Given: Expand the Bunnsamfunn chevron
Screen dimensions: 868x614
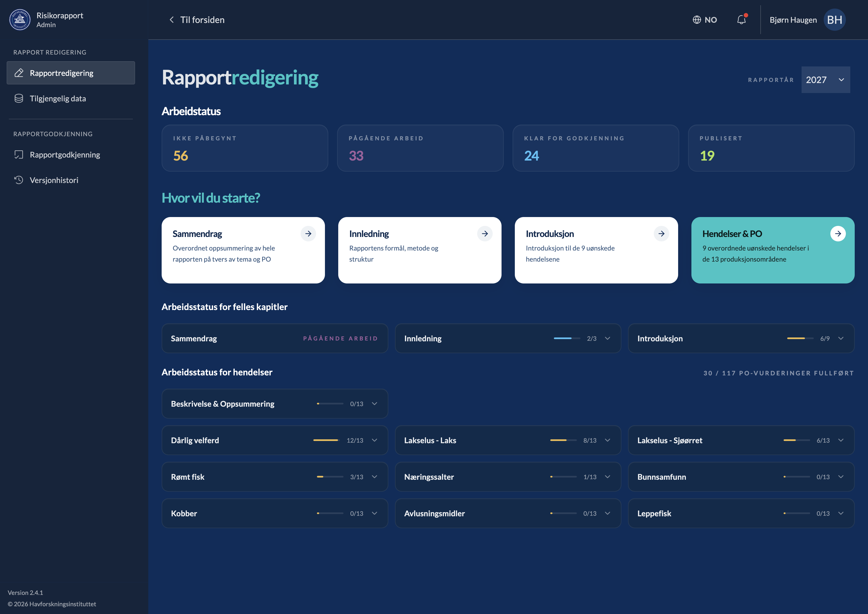Looking at the screenshot, I should click(x=841, y=477).
